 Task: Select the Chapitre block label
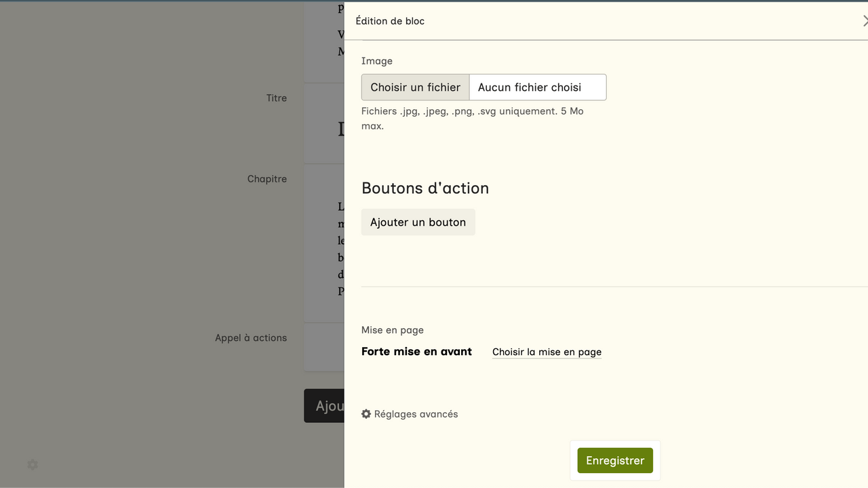(267, 179)
